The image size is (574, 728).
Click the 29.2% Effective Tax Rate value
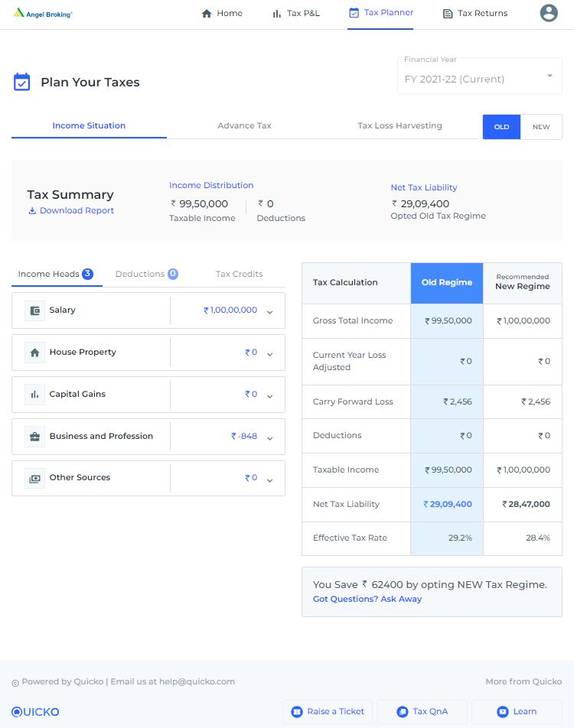point(460,538)
